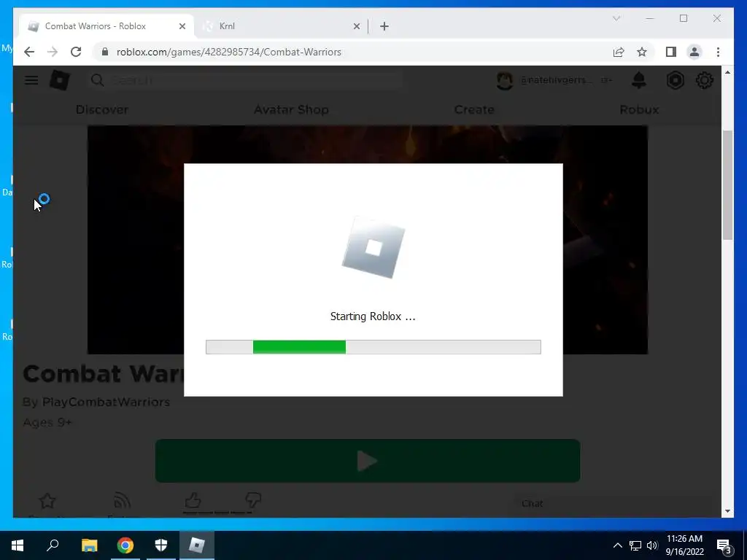
Task: Favorite the game with star icon
Action: pyautogui.click(x=47, y=501)
